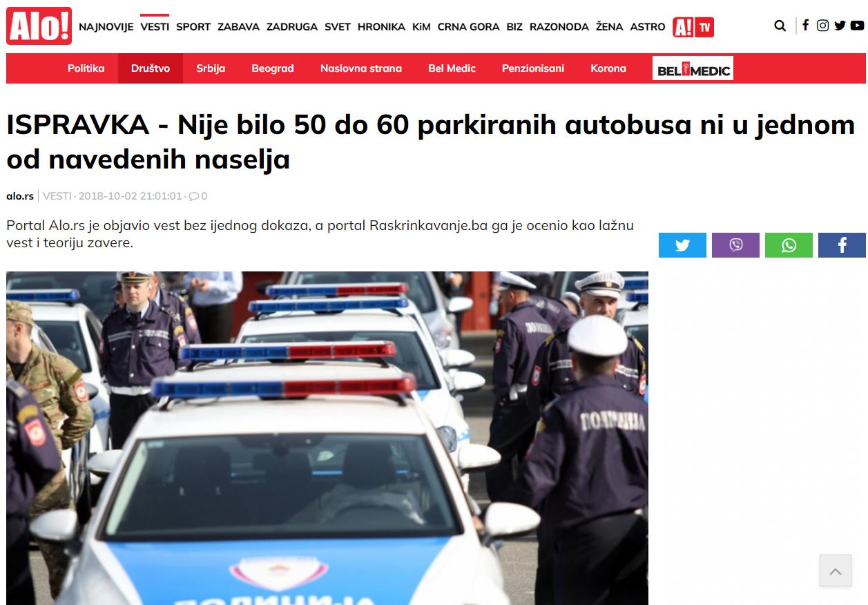868x605 pixels.
Task: Open the Twitter header icon
Action: pos(840,26)
